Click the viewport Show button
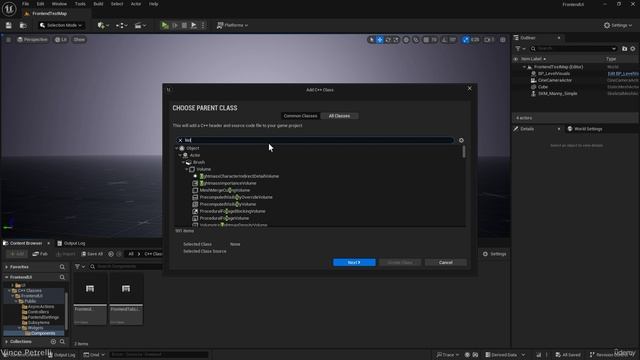 point(79,40)
